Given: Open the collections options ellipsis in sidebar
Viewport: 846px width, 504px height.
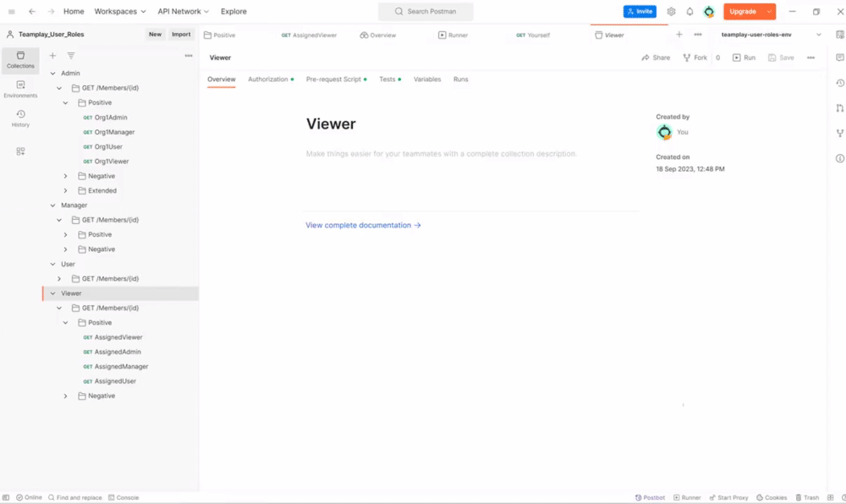Looking at the screenshot, I should coord(189,56).
